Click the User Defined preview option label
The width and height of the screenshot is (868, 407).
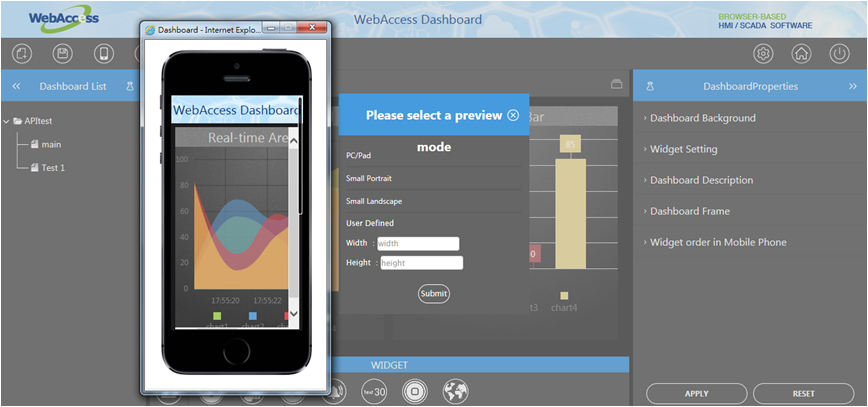(x=370, y=223)
